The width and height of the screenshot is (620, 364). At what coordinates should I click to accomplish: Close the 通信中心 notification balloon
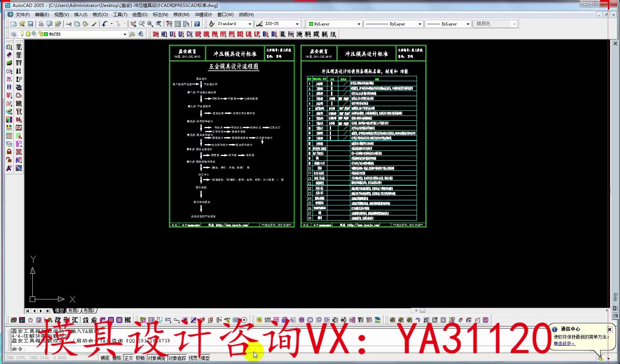click(x=610, y=329)
